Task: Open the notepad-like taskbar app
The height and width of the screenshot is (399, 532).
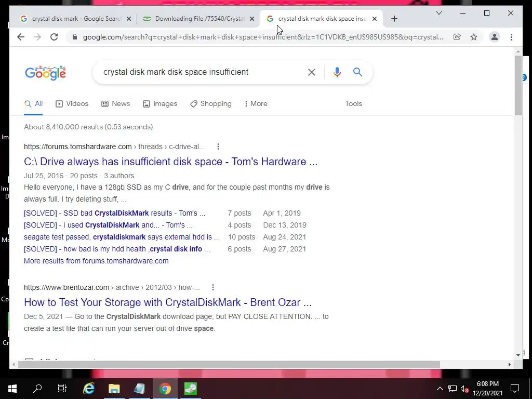Action: point(139,389)
